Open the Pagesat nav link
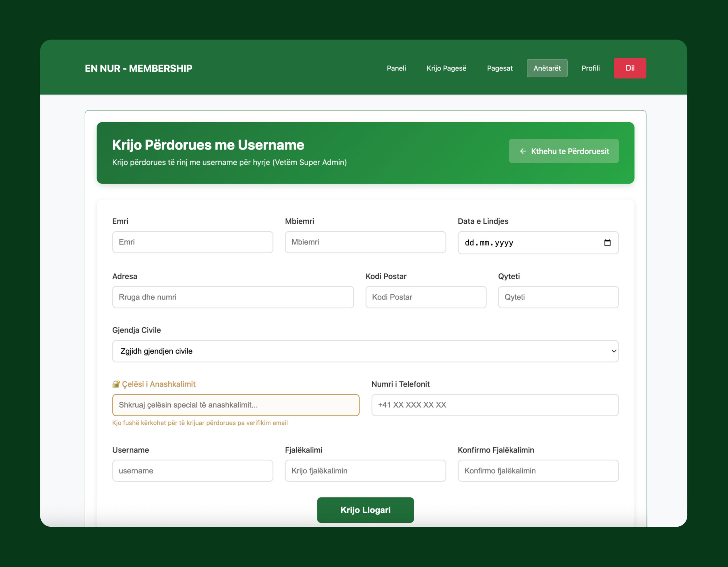 click(x=499, y=68)
